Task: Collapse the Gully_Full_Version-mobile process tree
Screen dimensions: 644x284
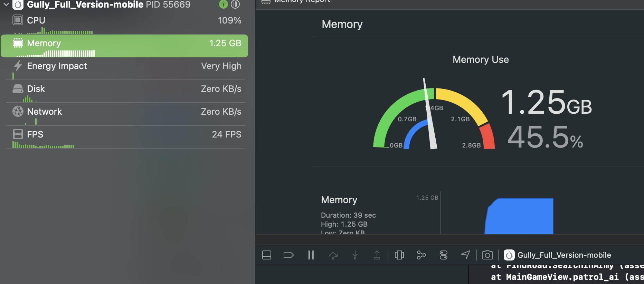Action: (x=6, y=4)
